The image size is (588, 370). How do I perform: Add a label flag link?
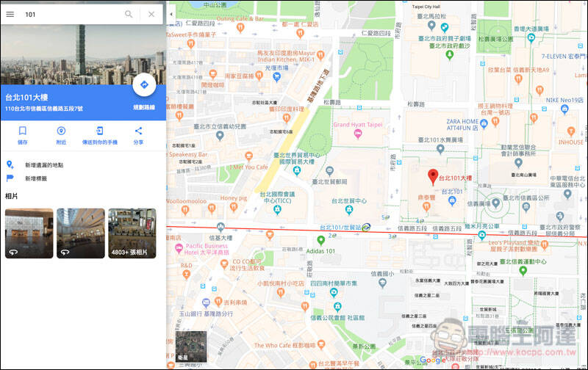point(35,178)
